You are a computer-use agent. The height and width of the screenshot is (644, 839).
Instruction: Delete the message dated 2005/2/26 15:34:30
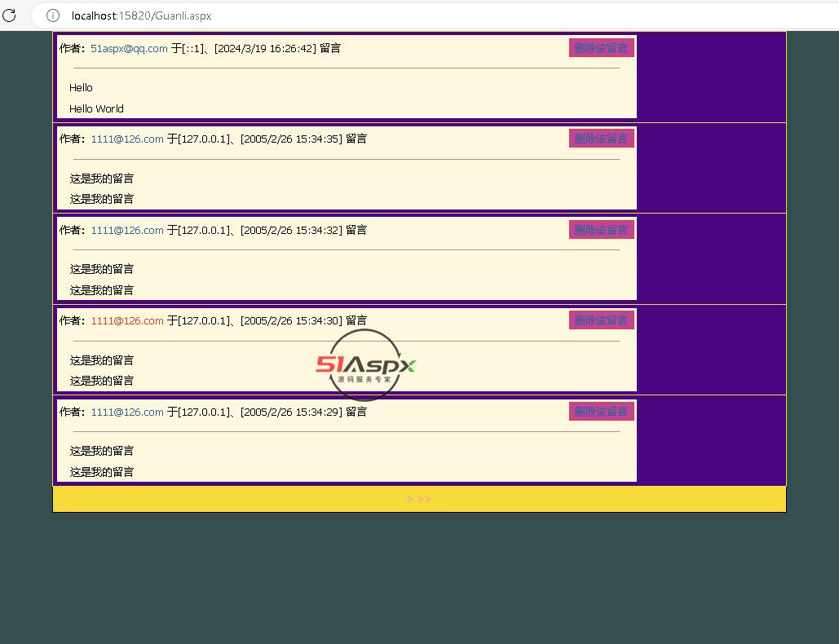pyautogui.click(x=602, y=320)
